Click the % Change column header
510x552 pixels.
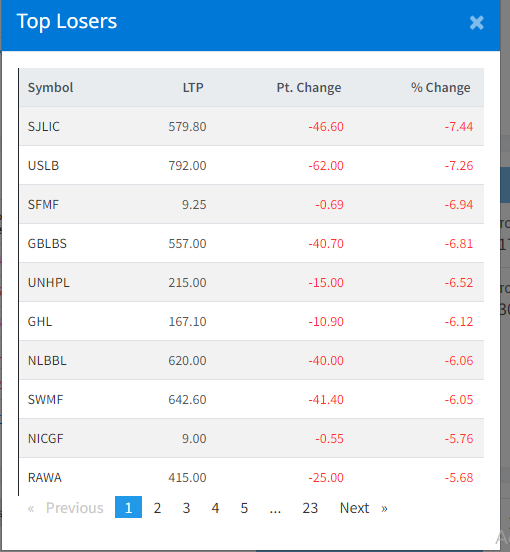coord(440,87)
